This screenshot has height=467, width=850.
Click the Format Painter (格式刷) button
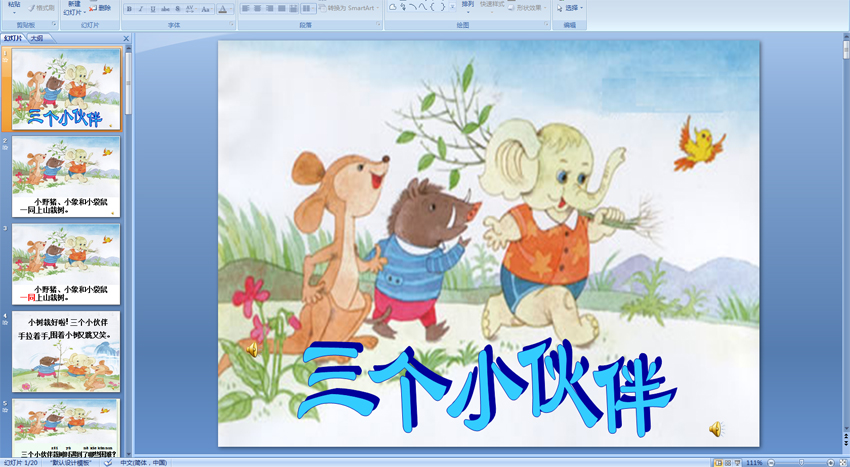click(x=41, y=8)
